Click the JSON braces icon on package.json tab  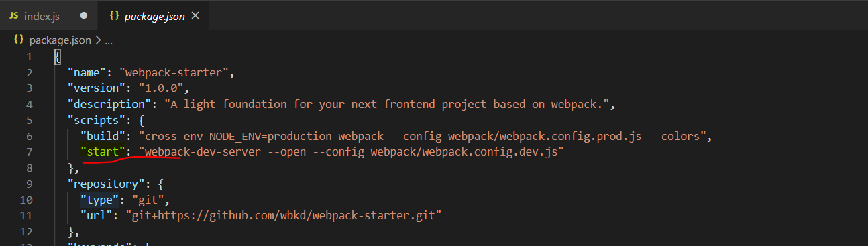(x=113, y=15)
